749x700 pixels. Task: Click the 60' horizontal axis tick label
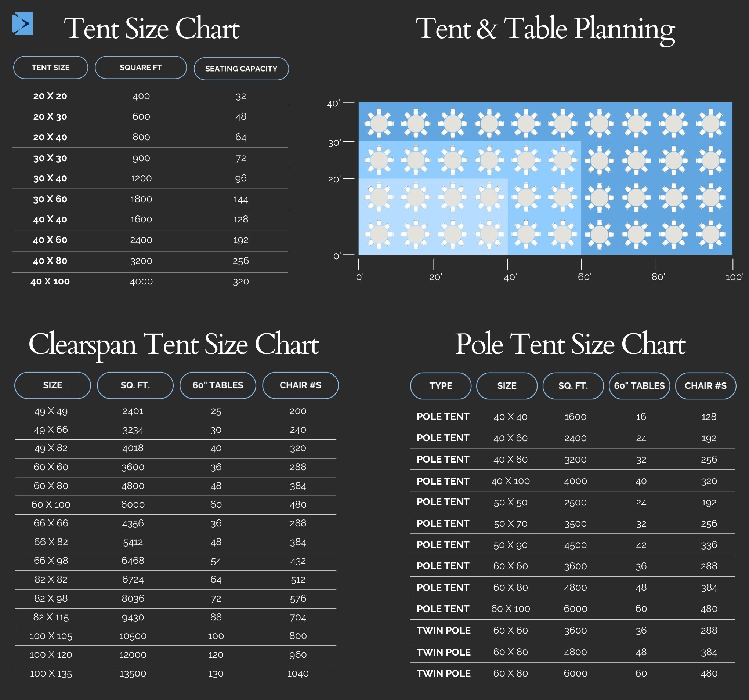point(585,277)
